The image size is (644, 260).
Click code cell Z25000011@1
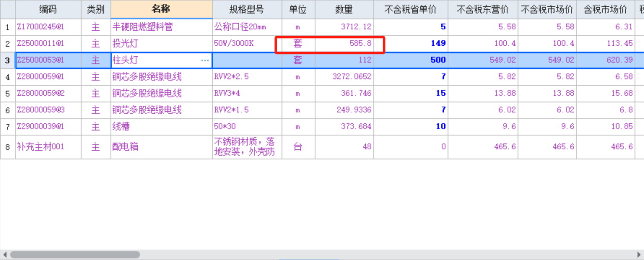pos(48,44)
